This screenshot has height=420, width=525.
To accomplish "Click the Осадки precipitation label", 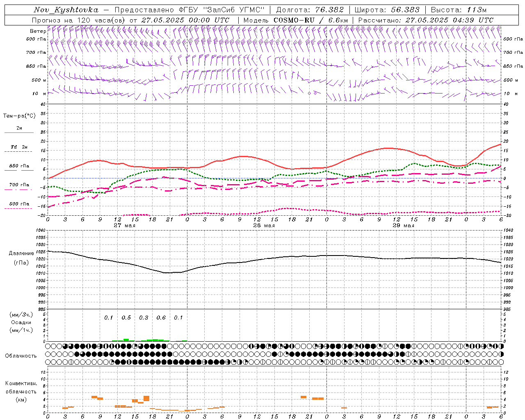I will pos(21,322).
